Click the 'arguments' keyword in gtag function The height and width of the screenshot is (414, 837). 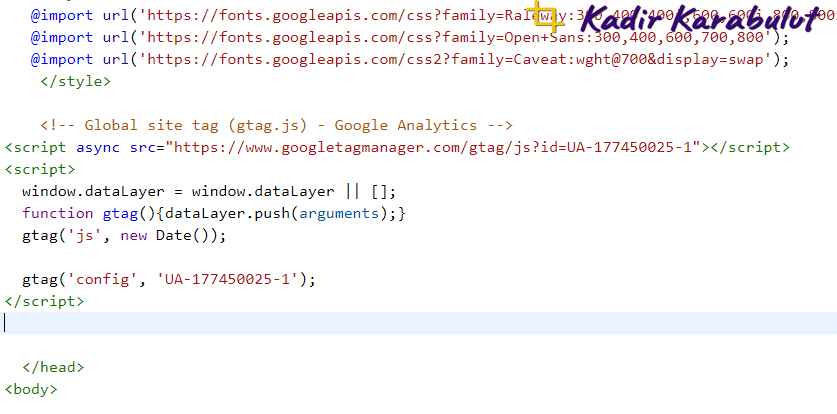coord(339,213)
